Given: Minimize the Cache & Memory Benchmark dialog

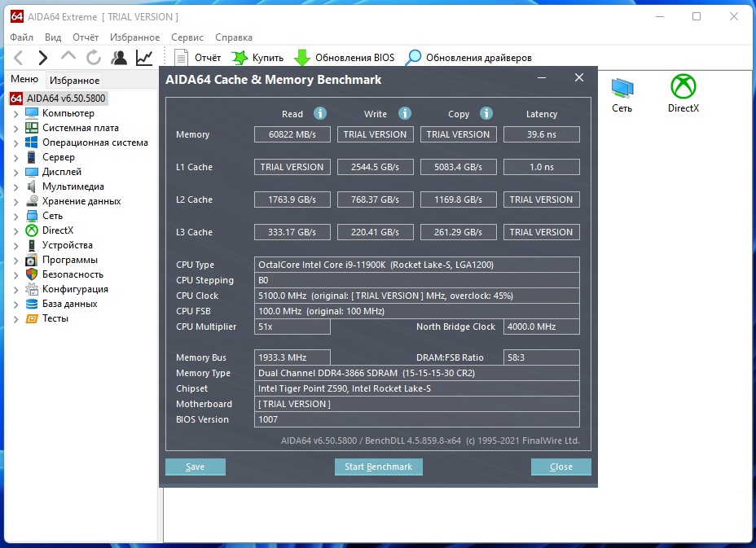Looking at the screenshot, I should tap(542, 77).
